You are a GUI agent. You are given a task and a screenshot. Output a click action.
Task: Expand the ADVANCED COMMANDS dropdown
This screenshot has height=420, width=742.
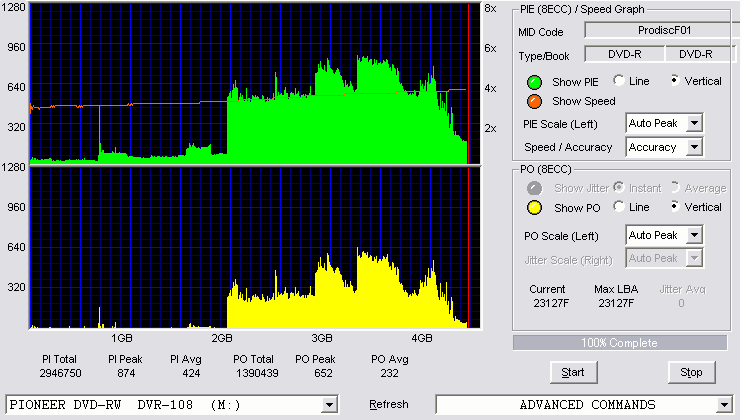pyautogui.click(x=724, y=405)
